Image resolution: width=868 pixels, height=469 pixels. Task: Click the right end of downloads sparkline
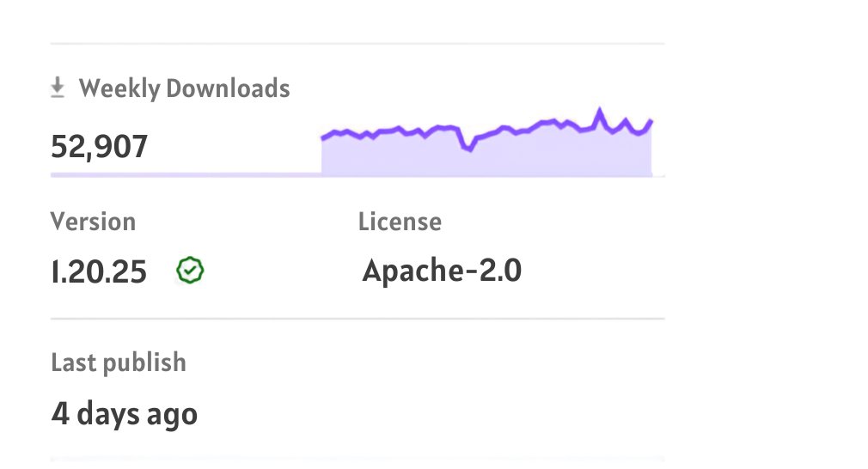[651, 122]
